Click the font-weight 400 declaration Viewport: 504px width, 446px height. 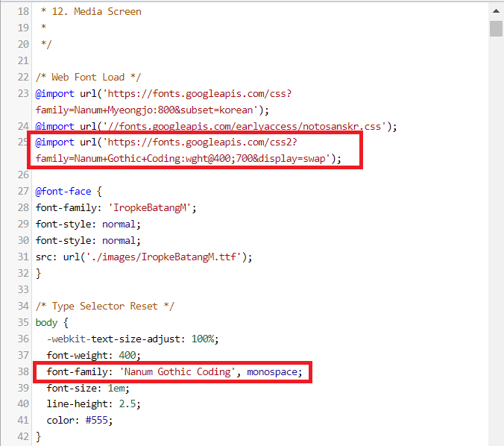[x=93, y=355]
